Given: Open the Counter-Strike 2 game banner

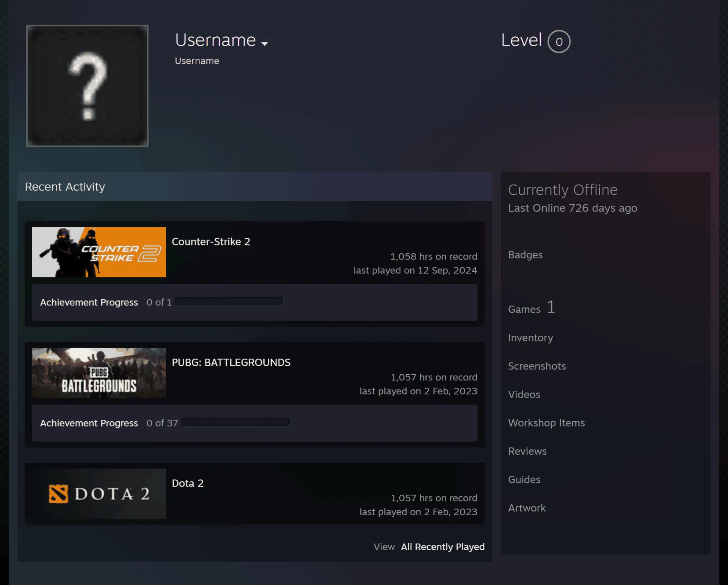Looking at the screenshot, I should 99,252.
